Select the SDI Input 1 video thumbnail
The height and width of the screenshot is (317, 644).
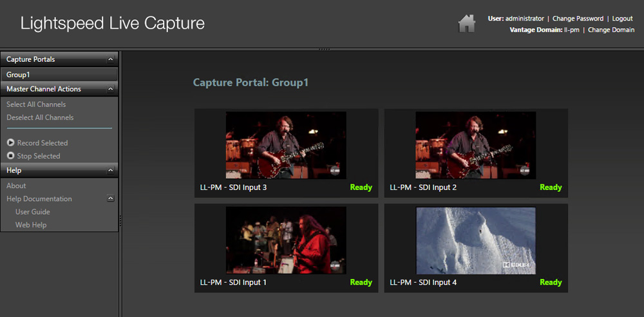286,240
